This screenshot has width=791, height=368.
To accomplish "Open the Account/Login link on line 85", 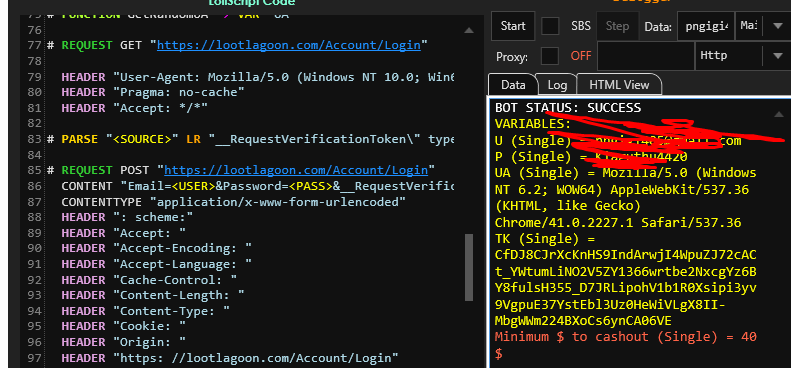I will click(296, 170).
